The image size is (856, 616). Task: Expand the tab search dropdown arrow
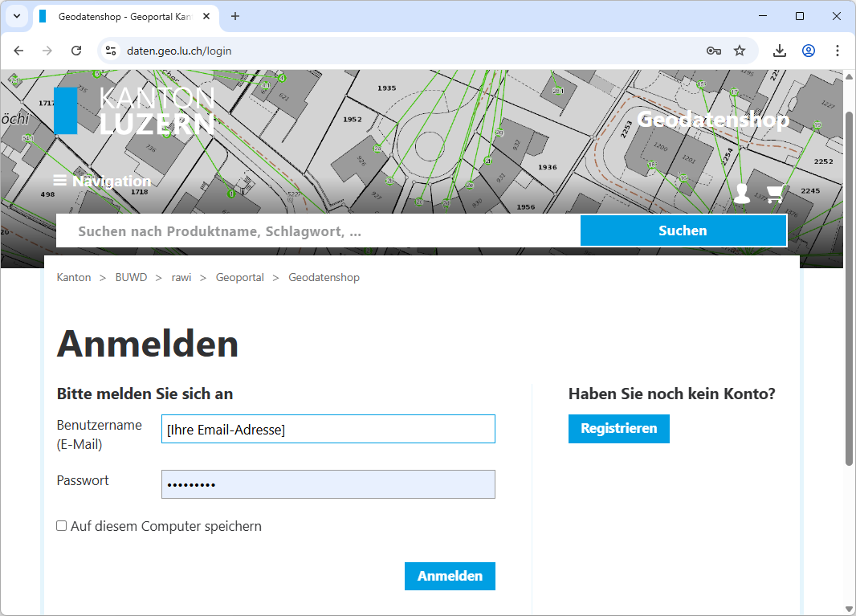[16, 16]
